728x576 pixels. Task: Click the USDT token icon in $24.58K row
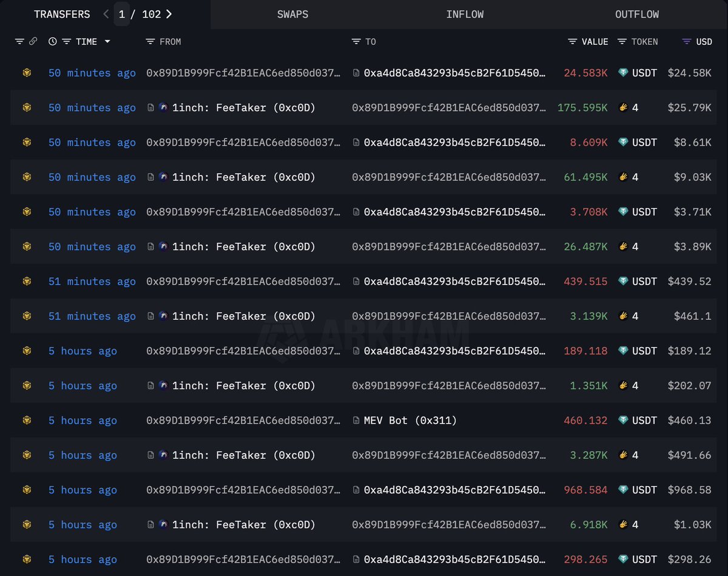pos(623,73)
